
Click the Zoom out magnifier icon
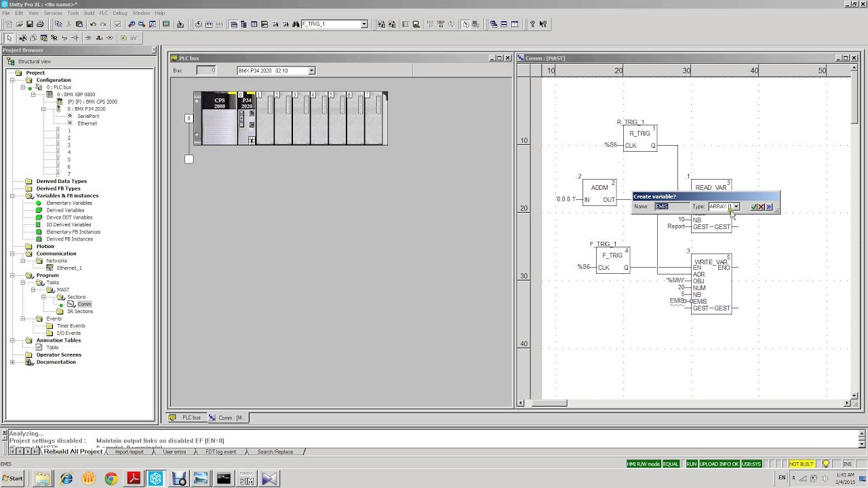(x=141, y=24)
